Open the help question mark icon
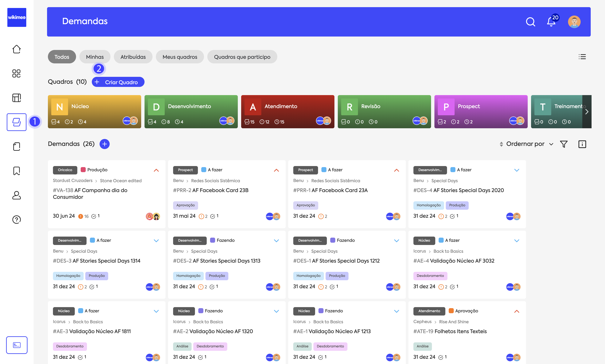 [x=16, y=219]
